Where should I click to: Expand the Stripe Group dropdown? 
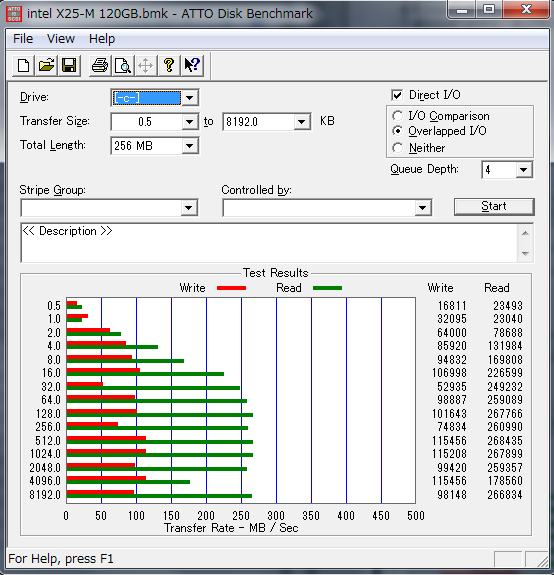coord(189,208)
